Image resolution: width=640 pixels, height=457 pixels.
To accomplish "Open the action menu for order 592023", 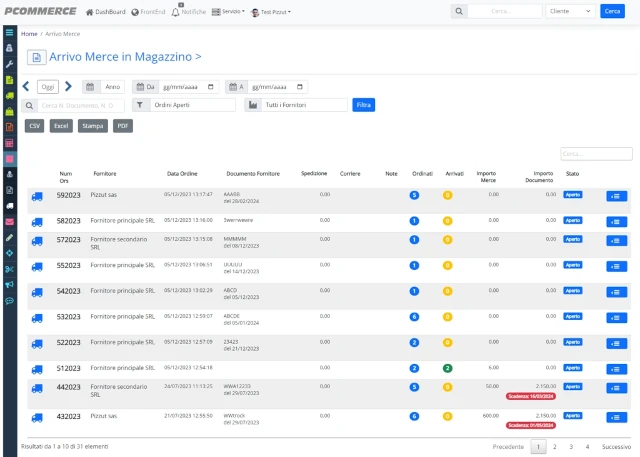I will click(x=616, y=196).
